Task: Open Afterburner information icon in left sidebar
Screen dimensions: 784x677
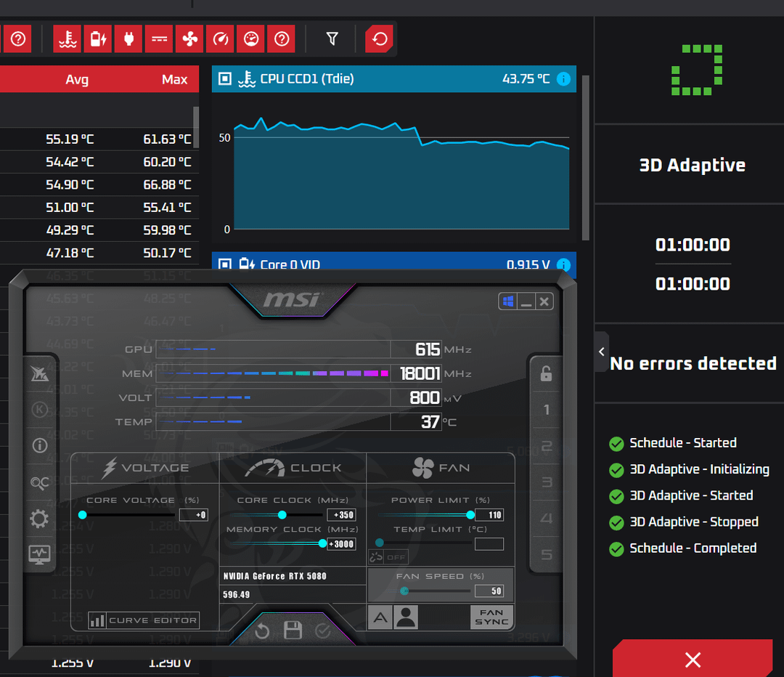Action: pos(39,445)
